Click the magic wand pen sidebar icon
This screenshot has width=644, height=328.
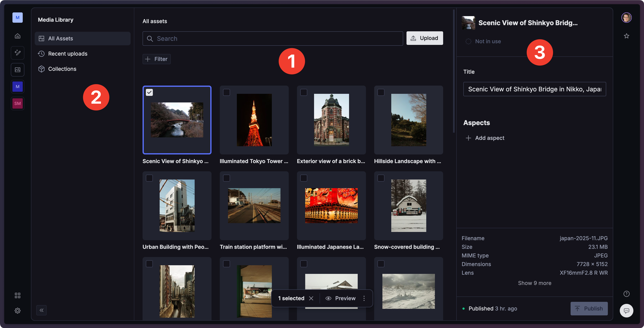(17, 53)
